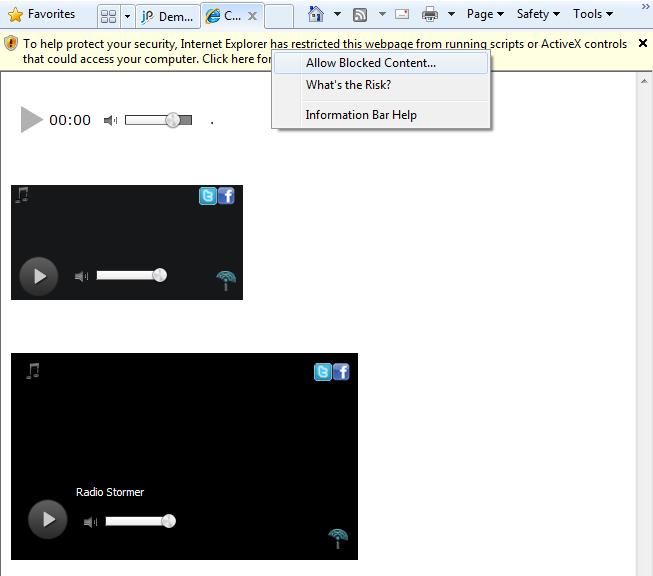Adjust Radio Stormer volume slider
The width and height of the screenshot is (653, 576).
click(x=140, y=521)
